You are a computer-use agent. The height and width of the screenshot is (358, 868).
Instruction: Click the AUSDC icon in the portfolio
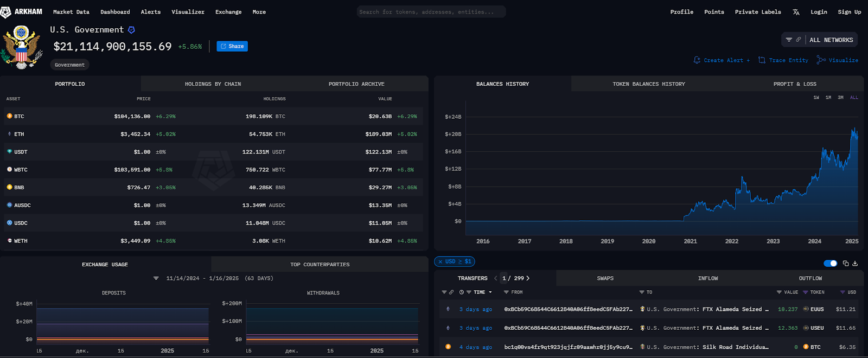9,205
